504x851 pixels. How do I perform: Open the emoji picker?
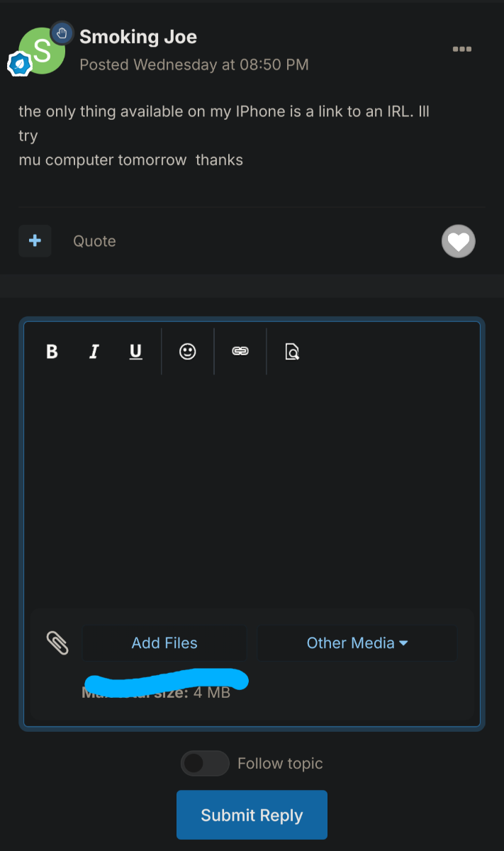[188, 351]
